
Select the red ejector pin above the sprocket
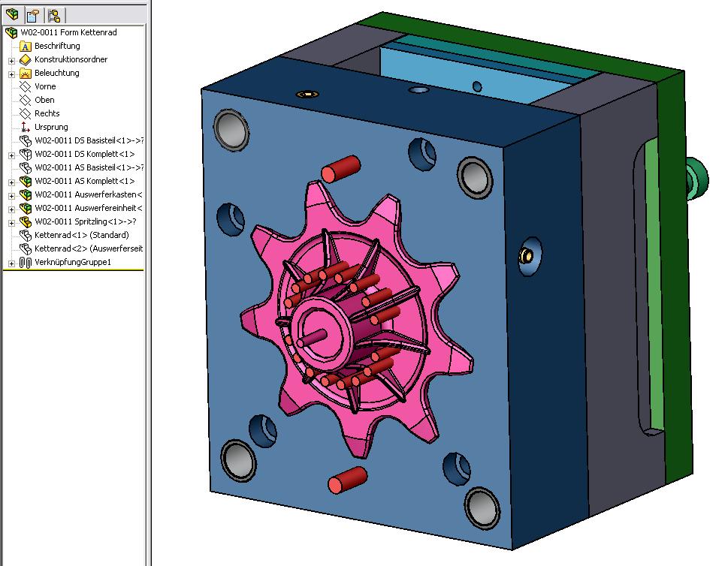point(341,168)
